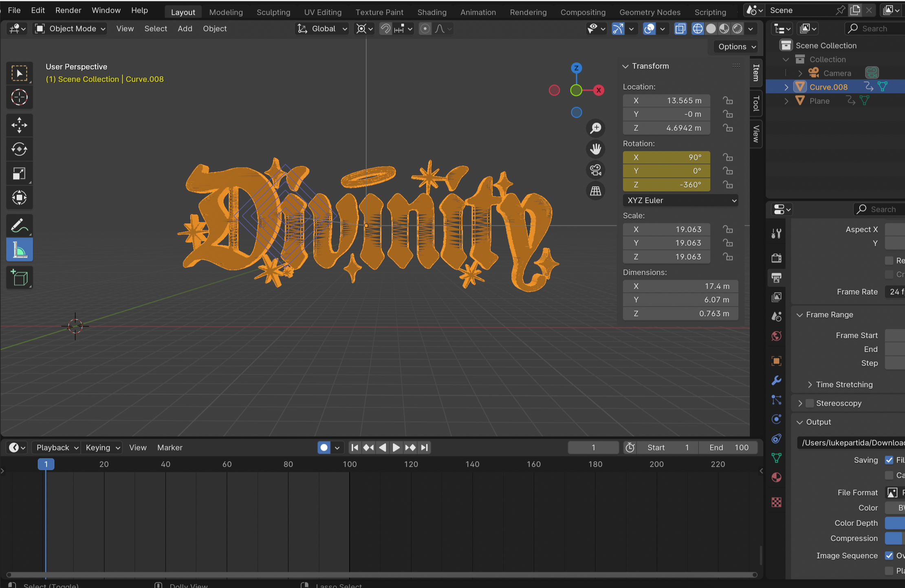Toggle the Stereoscopy checkbox
Viewport: 905px width, 588px height.
click(x=810, y=403)
